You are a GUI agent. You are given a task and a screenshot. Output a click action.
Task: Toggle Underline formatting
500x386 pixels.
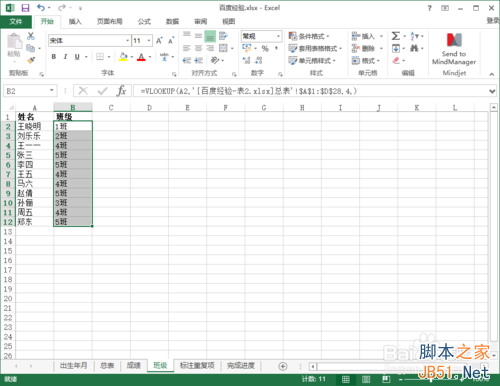(x=77, y=57)
